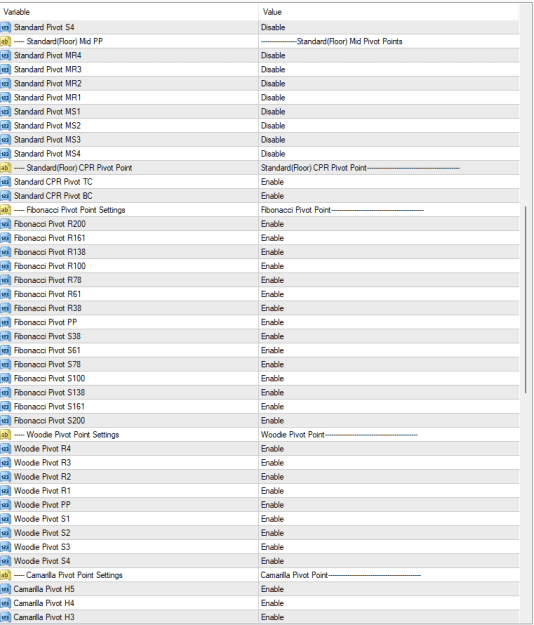The height and width of the screenshot is (625, 534).
Task: Click the 'ab' icon of Standard(Floor) CPR Pivot Point row
Action: pos(6,168)
